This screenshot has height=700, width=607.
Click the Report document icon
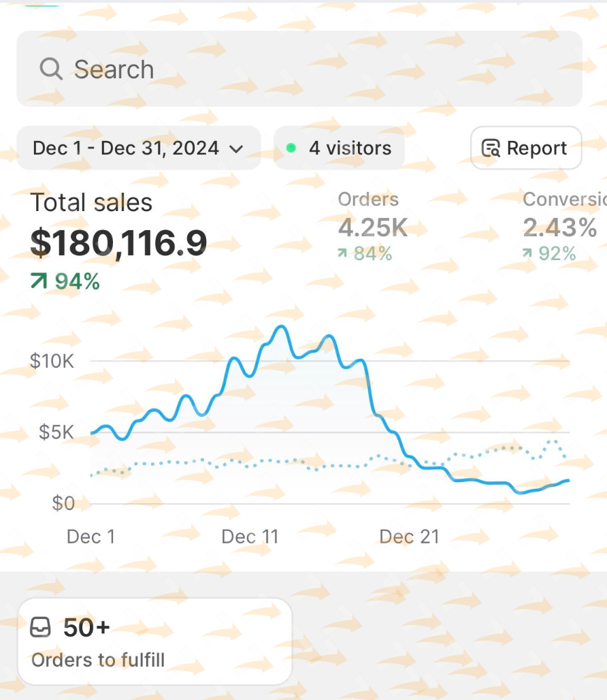pyautogui.click(x=491, y=148)
